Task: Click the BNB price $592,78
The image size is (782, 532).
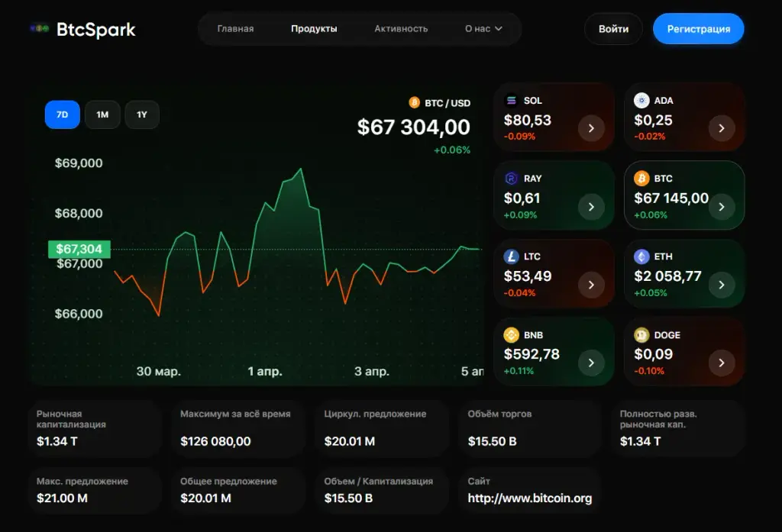Action: pos(532,354)
